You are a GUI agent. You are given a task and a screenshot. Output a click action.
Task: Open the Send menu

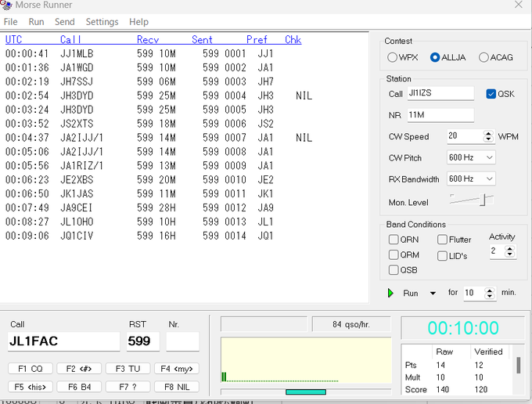coord(64,22)
